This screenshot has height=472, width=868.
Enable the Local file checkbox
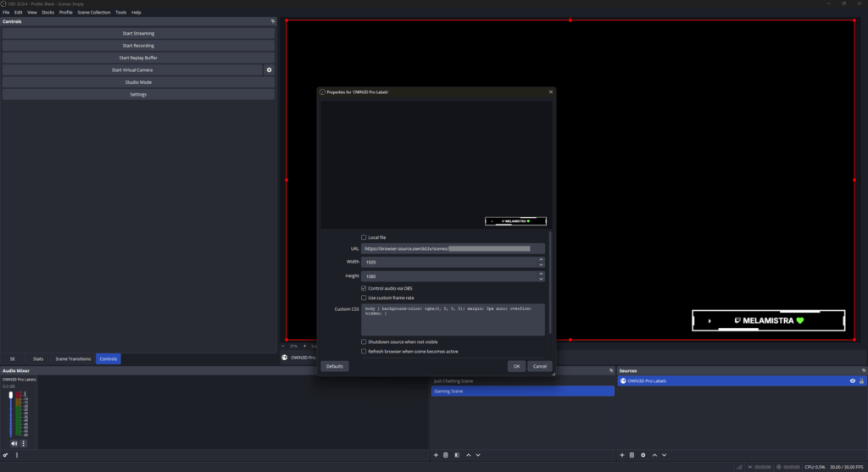(x=364, y=237)
